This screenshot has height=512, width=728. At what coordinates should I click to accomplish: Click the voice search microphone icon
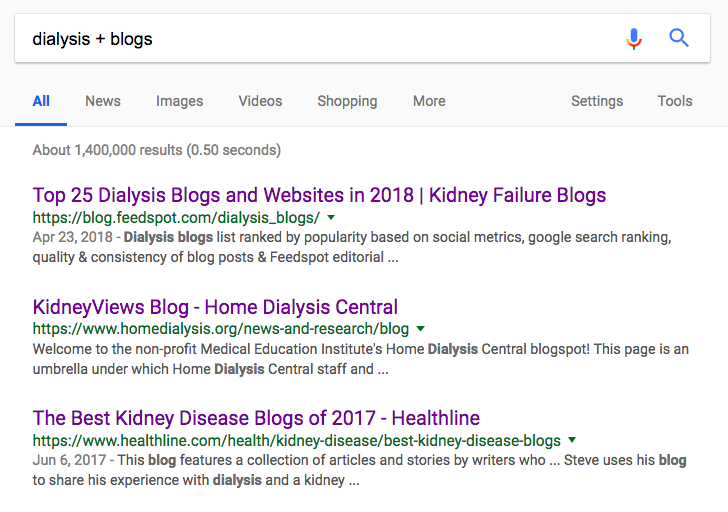[x=634, y=39]
